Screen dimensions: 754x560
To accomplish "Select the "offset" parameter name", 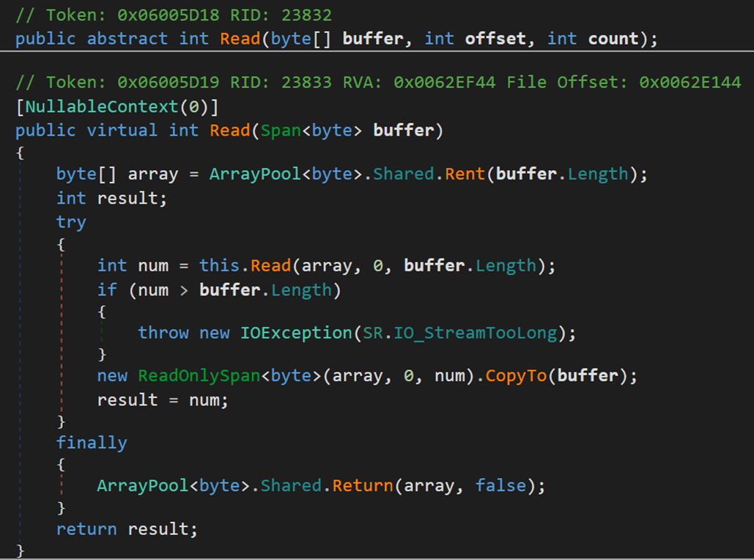I will click(495, 39).
